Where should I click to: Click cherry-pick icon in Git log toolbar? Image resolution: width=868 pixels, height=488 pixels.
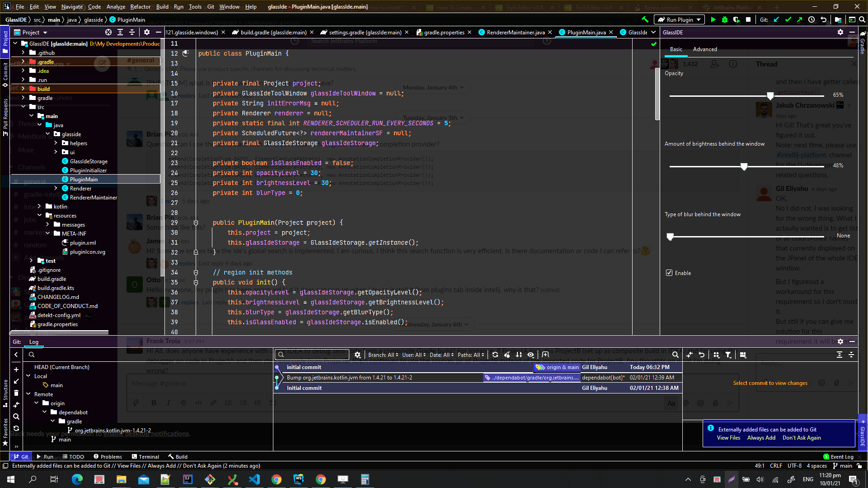click(507, 355)
